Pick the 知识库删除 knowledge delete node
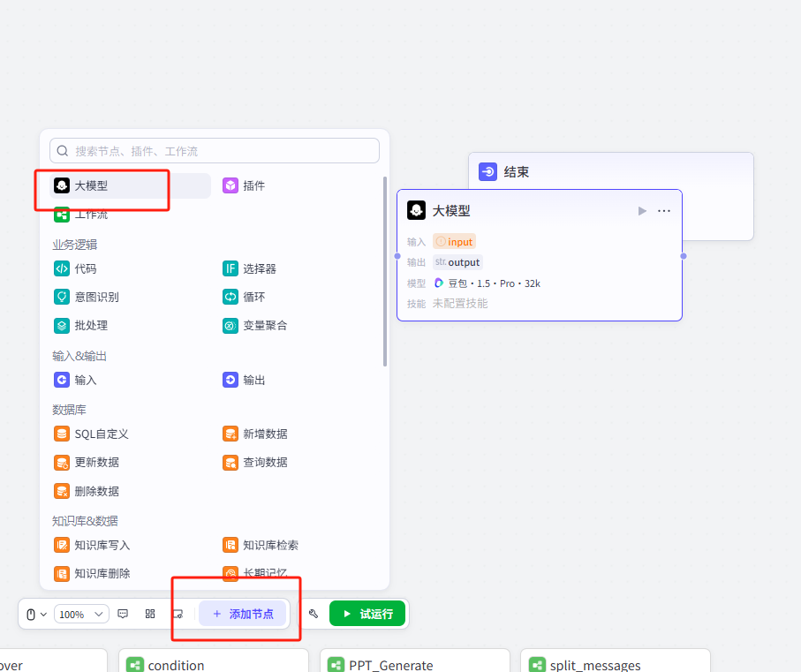The image size is (801, 672). [92, 573]
